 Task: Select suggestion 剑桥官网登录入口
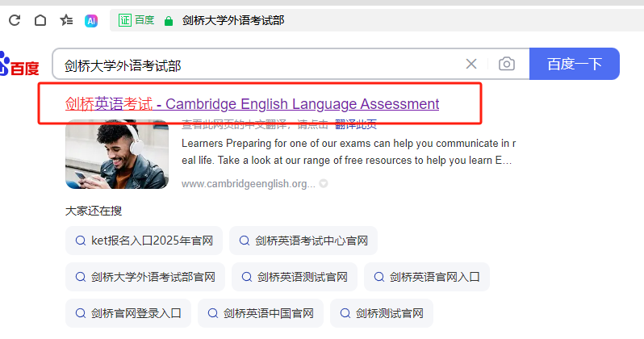tap(128, 313)
